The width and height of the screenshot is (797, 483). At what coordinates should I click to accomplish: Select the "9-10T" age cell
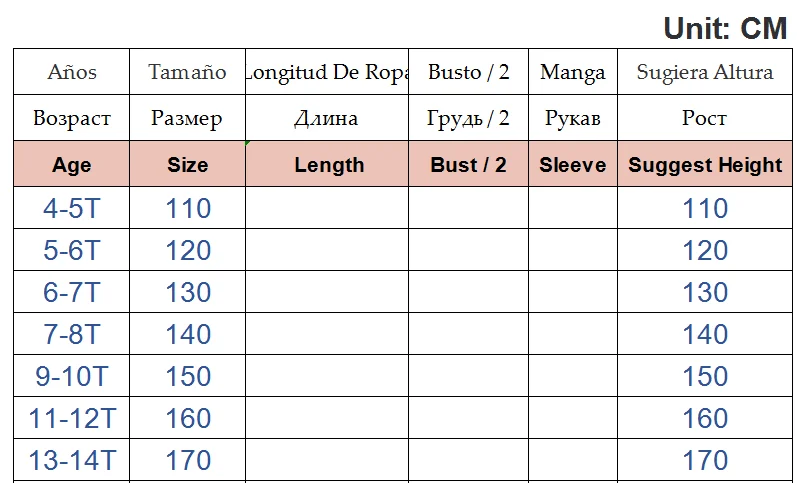pyautogui.click(x=71, y=376)
